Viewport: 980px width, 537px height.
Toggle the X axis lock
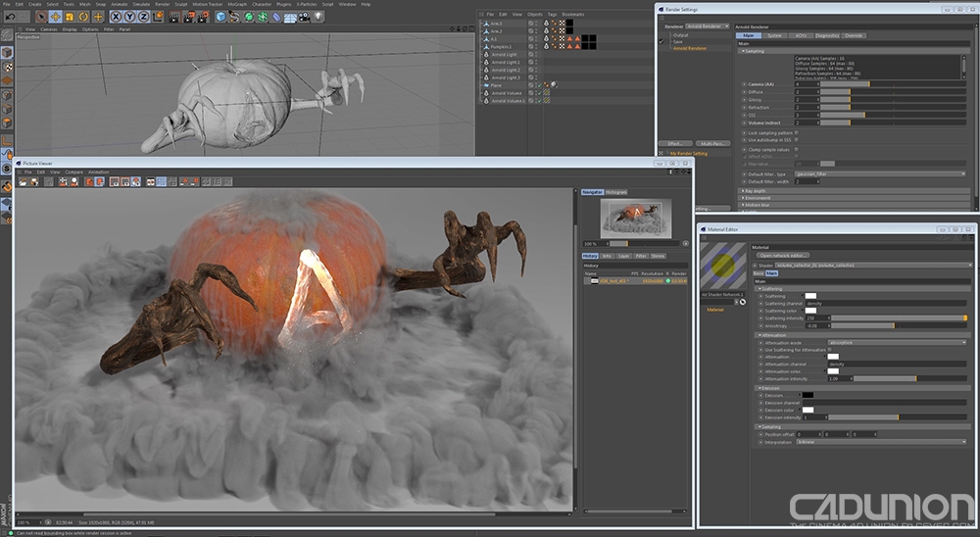116,17
